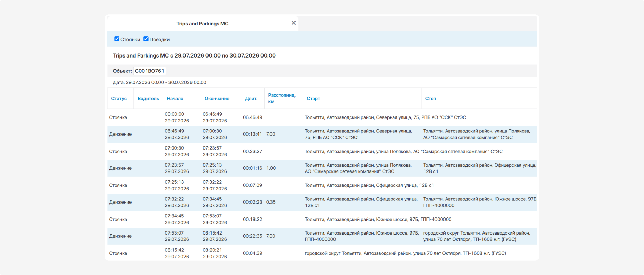Viewport: 644px width, 275px height.
Task: Select the Стоянка row lasting 00:18:22
Action: coord(322,219)
